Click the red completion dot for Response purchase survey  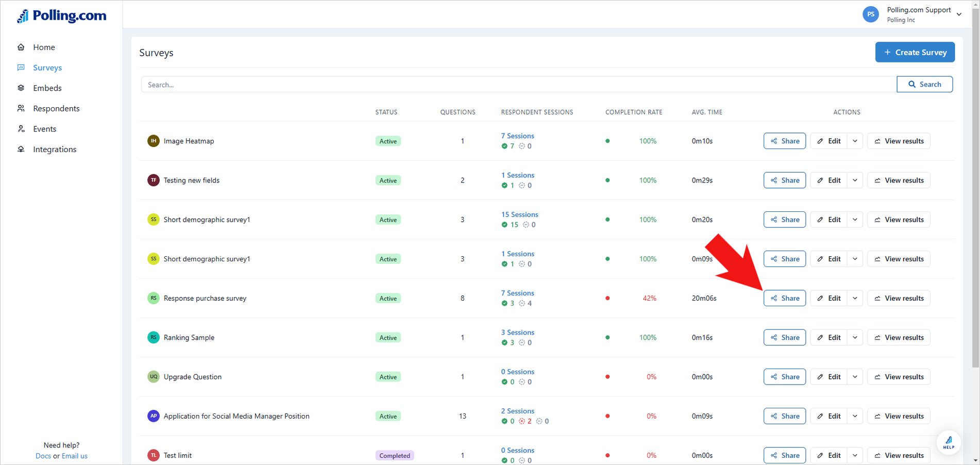pos(607,298)
